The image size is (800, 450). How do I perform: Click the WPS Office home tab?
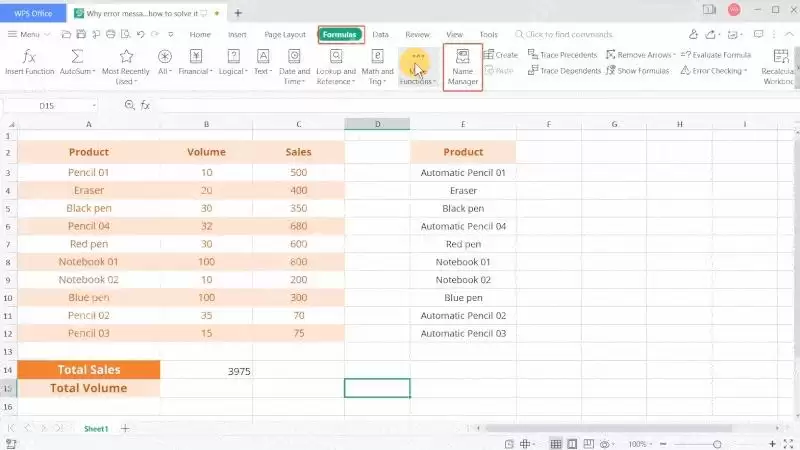pos(33,13)
